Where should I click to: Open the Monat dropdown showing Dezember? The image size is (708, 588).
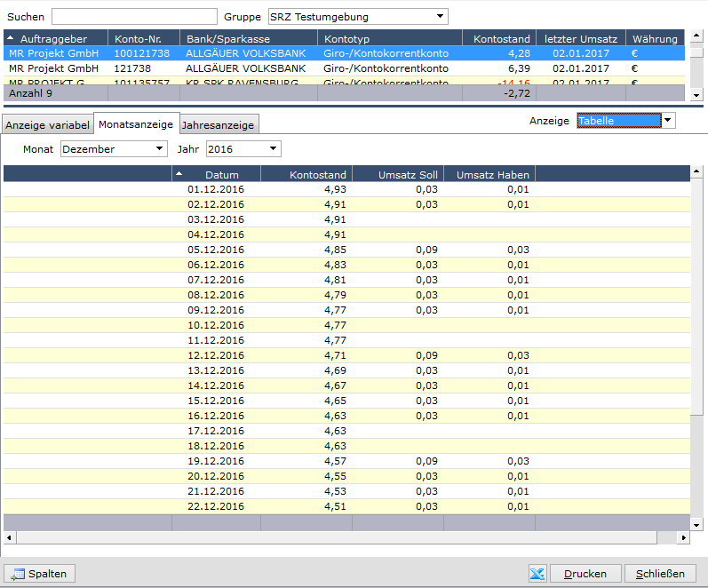point(114,149)
